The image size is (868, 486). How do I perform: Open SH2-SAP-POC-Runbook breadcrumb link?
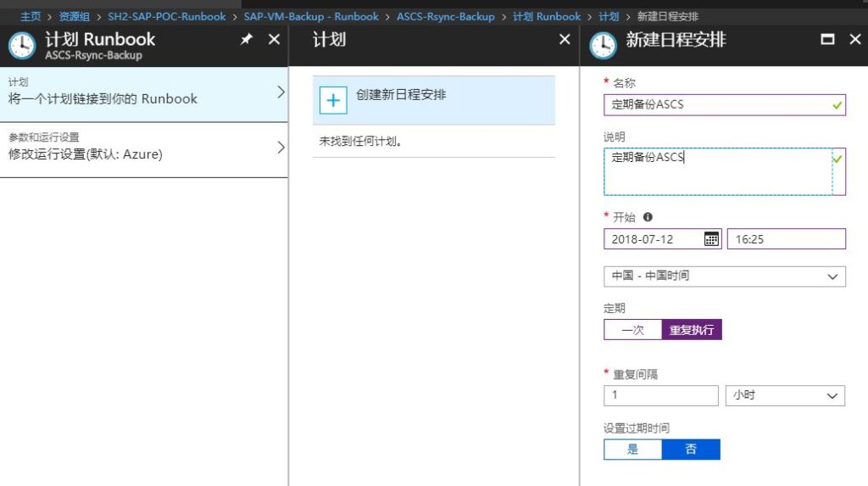tap(167, 16)
